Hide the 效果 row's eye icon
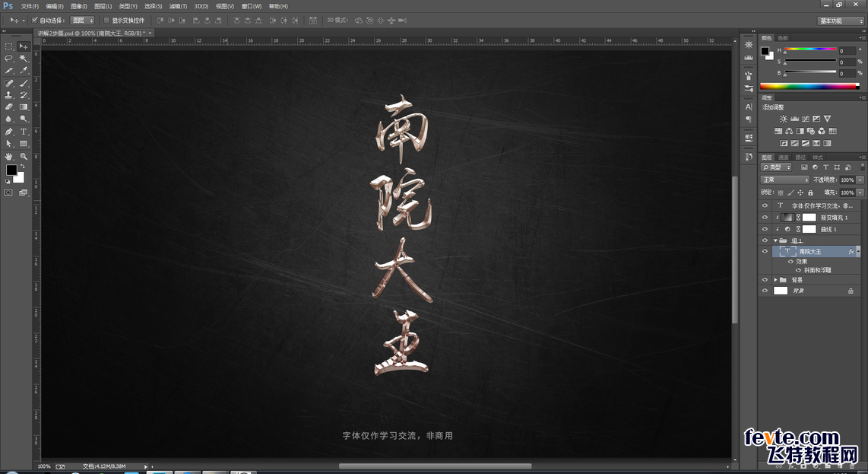868x474 pixels. click(x=790, y=261)
